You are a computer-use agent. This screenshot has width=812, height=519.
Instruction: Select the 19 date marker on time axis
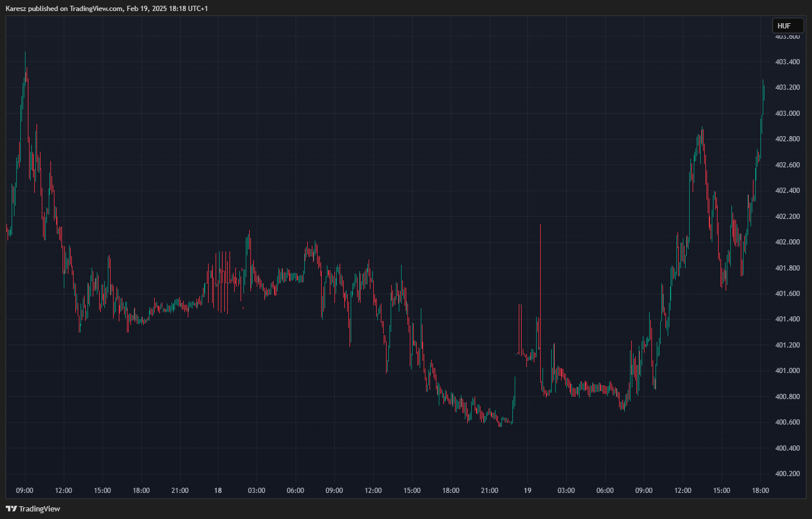pos(527,491)
